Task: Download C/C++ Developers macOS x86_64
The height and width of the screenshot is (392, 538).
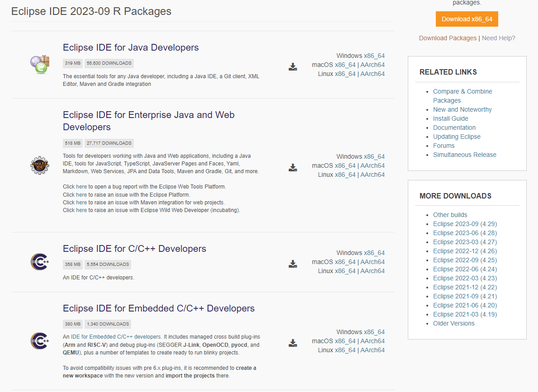Action: (345, 262)
